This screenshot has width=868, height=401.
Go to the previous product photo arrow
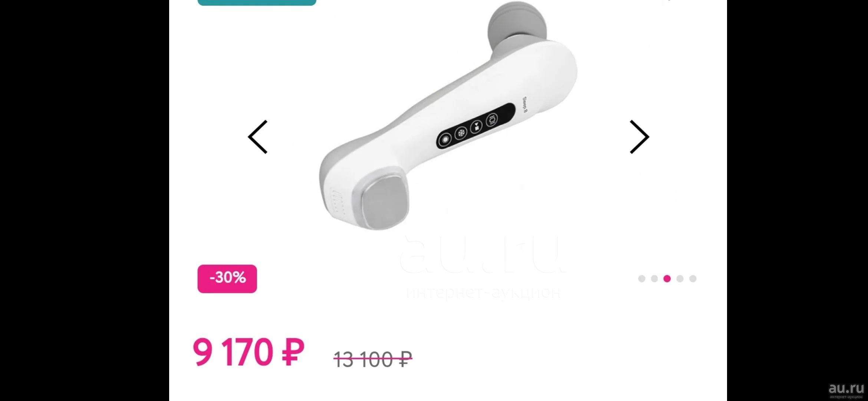point(258,137)
